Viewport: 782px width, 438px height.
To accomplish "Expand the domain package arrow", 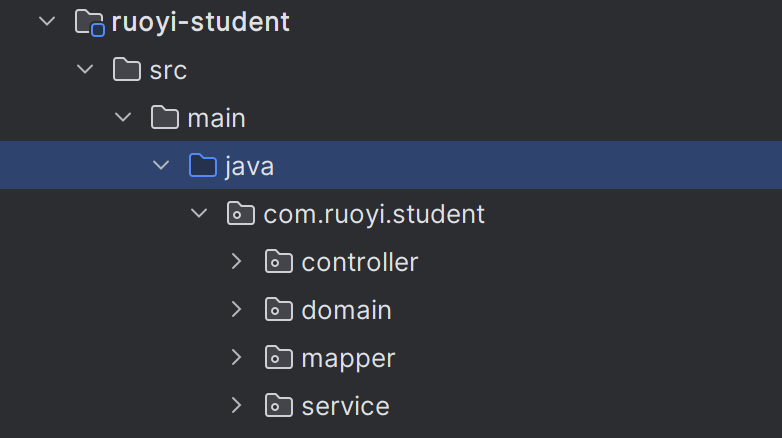I will click(x=237, y=310).
